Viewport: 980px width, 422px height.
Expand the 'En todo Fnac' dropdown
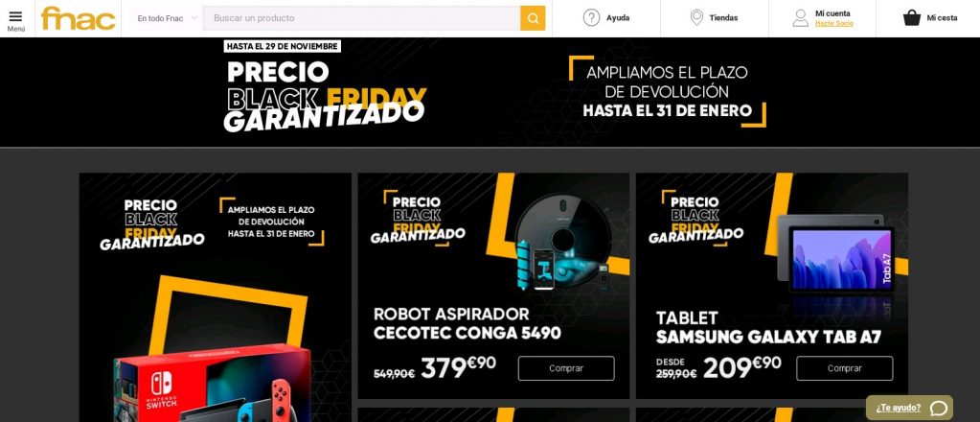point(167,18)
